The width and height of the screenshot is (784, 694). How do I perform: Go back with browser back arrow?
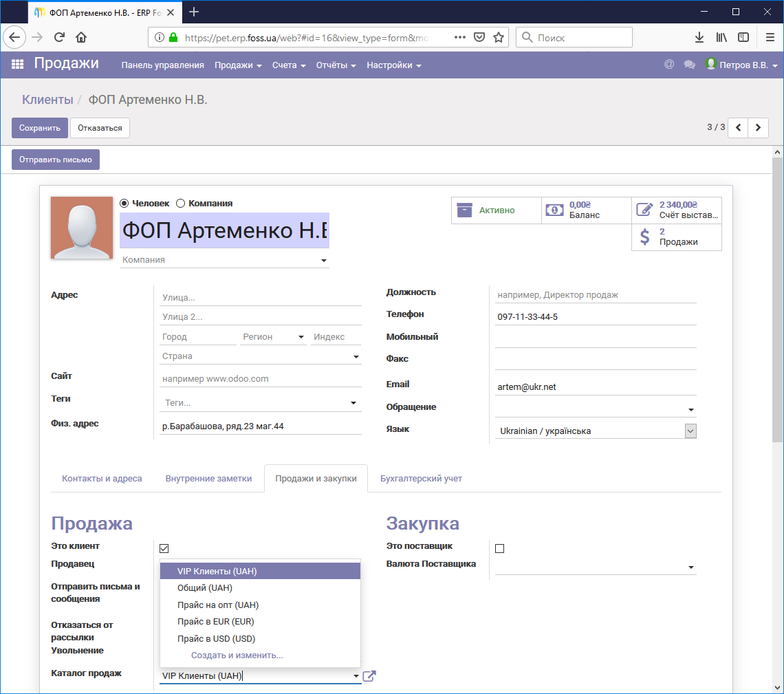coord(14,38)
